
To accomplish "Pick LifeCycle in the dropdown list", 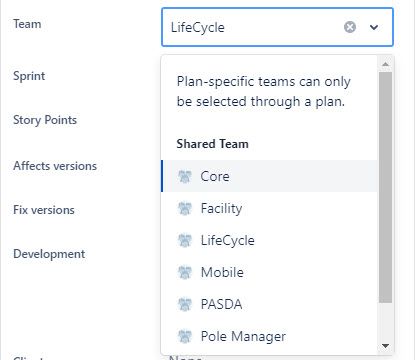I will 269,240.
